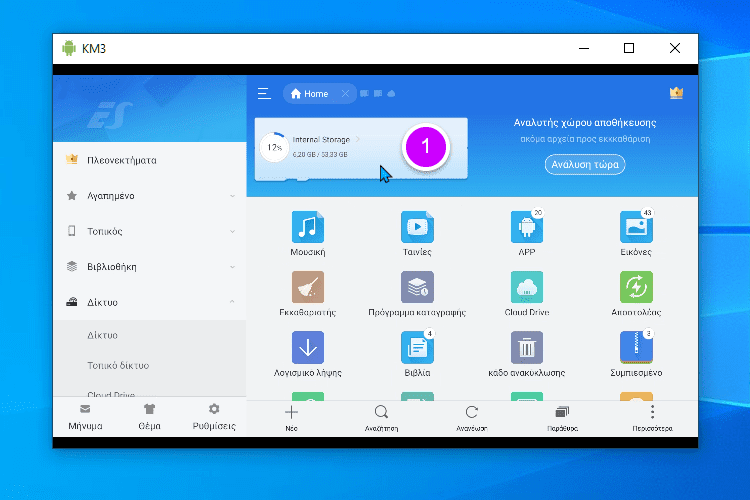The image size is (750, 500).
Task: Open the hamburger menu icon
Action: (264, 94)
